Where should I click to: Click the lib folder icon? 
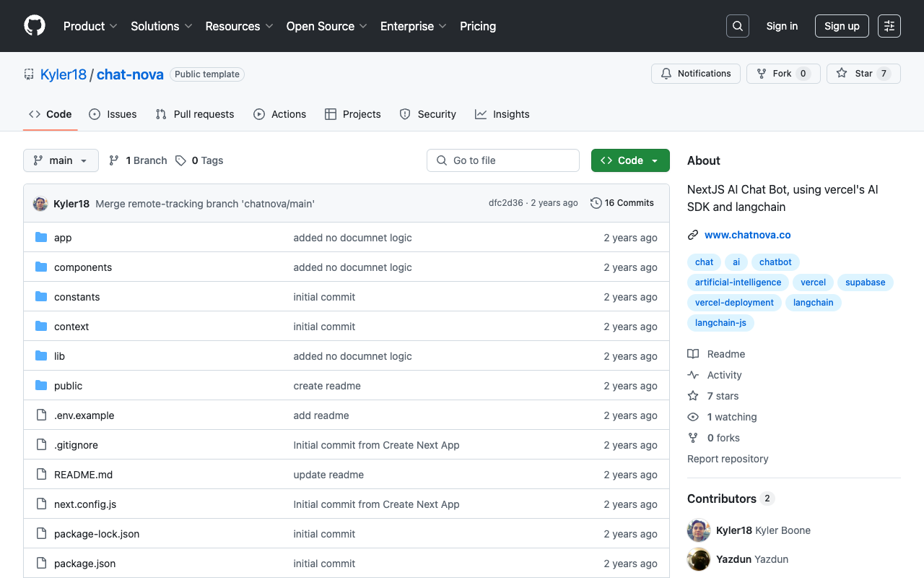41,356
